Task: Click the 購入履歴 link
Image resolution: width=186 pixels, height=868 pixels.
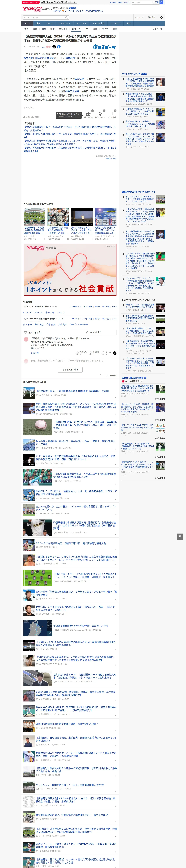Action: click(152, 18)
